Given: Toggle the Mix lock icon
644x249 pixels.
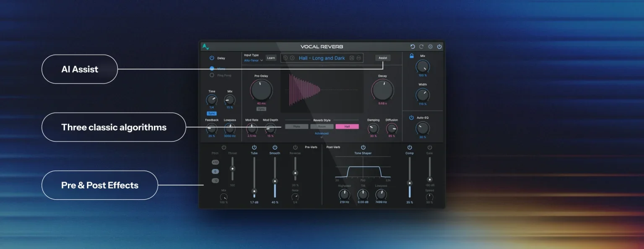Looking at the screenshot, I should point(411,56).
